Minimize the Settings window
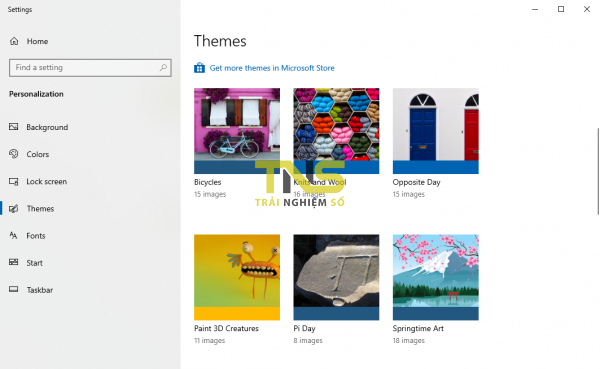Image resolution: width=600 pixels, height=369 pixels. tap(535, 9)
